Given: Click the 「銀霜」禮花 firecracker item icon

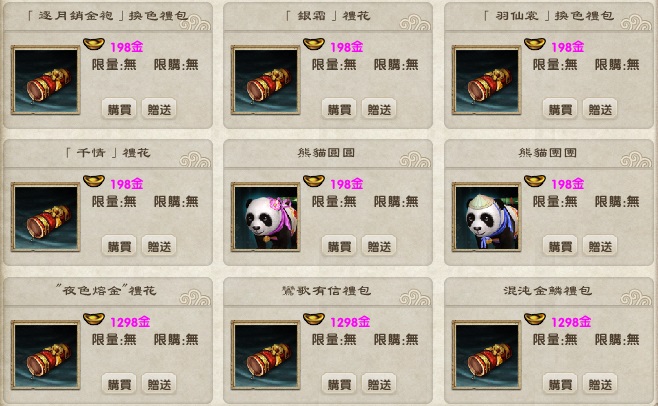Looking at the screenshot, I should (266, 80).
